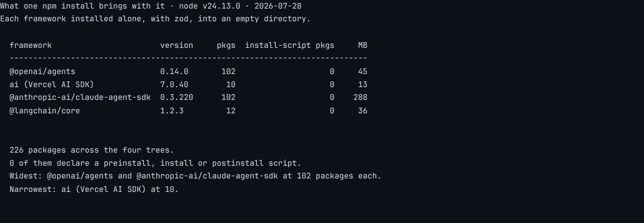644x223 pixels.
Task: Click pkgs count '102' in claude-agent-sdk row
Action: pyautogui.click(x=229, y=97)
